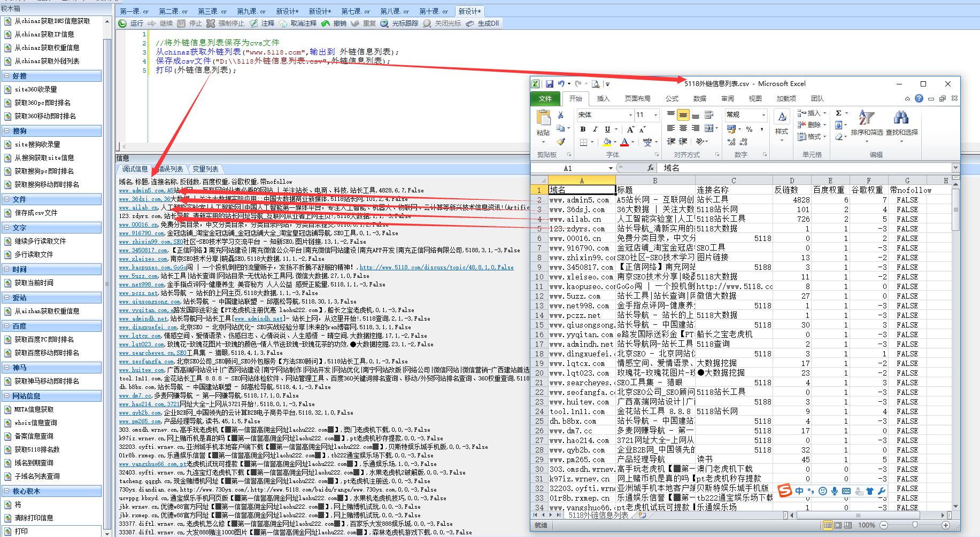Image resolution: width=980 pixels, height=537 pixels.
Task: Click the yellow fill color bucket
Action: [607, 142]
